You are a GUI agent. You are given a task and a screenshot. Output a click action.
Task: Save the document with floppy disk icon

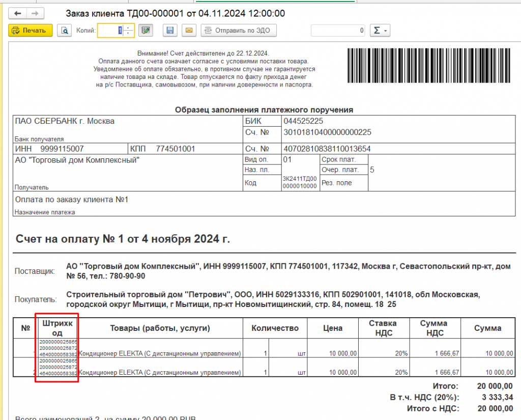coord(170,30)
